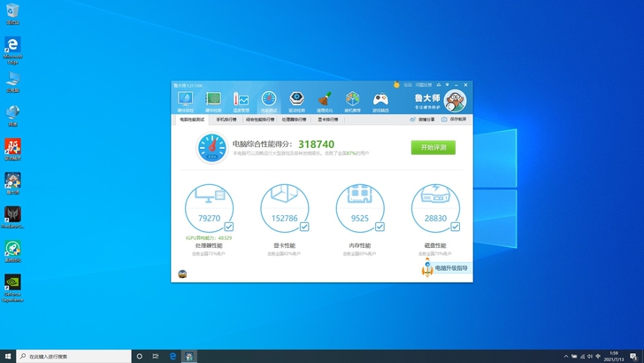Toggle the graphics card test checkbox (152786)
The width and height of the screenshot is (644, 363).
[304, 227]
